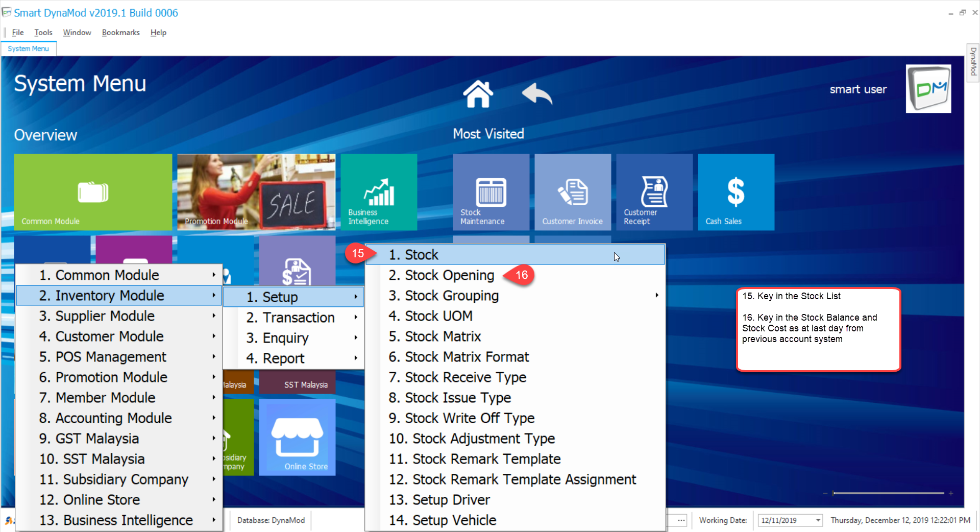Click the ellipsis button in status bar

(681, 520)
